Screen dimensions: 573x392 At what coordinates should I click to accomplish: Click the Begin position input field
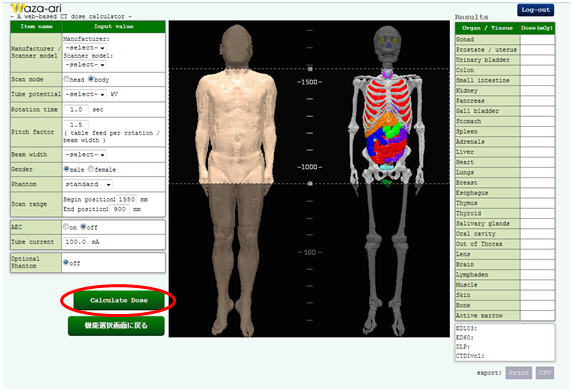click(127, 199)
